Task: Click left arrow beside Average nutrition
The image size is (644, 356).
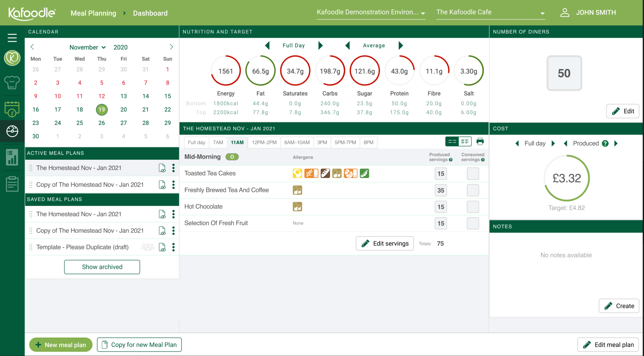Action: point(348,46)
